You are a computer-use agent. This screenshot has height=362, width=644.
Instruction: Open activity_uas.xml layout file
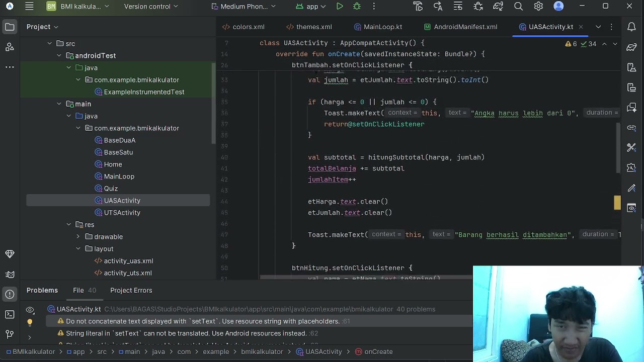coord(124,261)
